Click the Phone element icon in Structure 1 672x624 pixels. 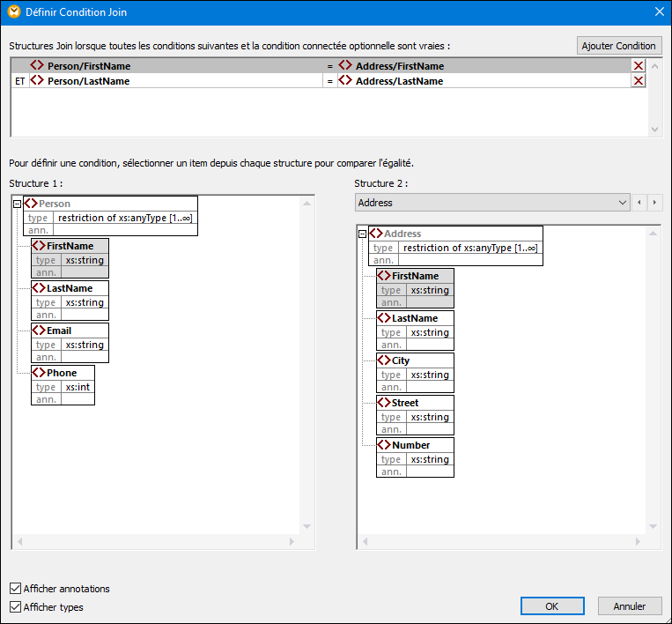click(x=39, y=373)
